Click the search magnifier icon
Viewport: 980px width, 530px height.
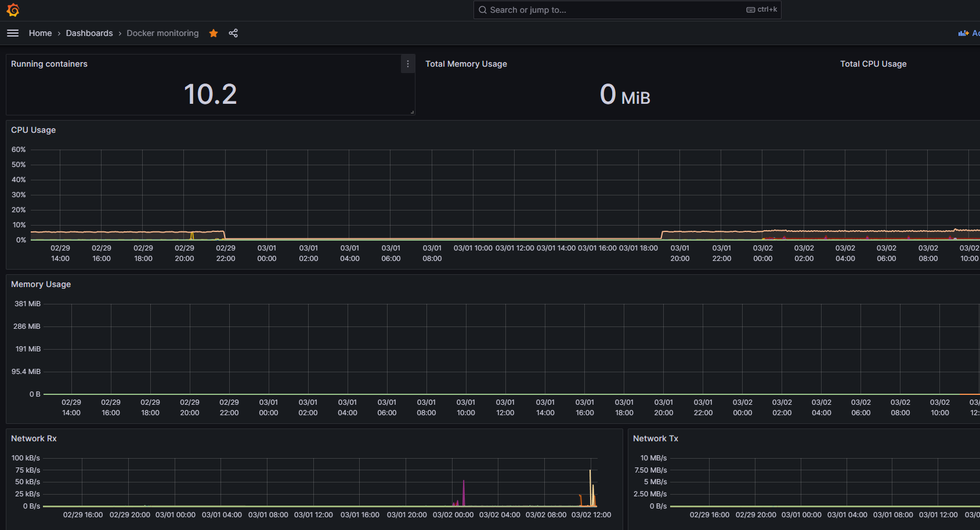(x=482, y=10)
